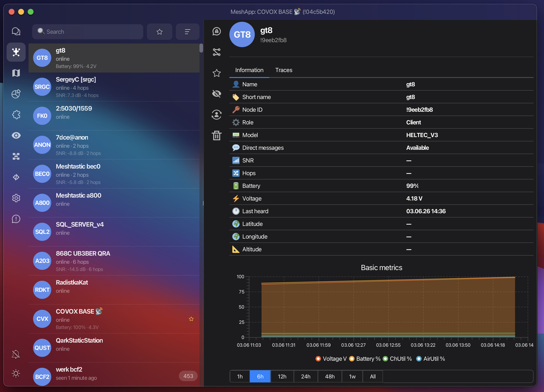Run traceroute using the route icon
Screen dimensions: 544x392
point(217,52)
